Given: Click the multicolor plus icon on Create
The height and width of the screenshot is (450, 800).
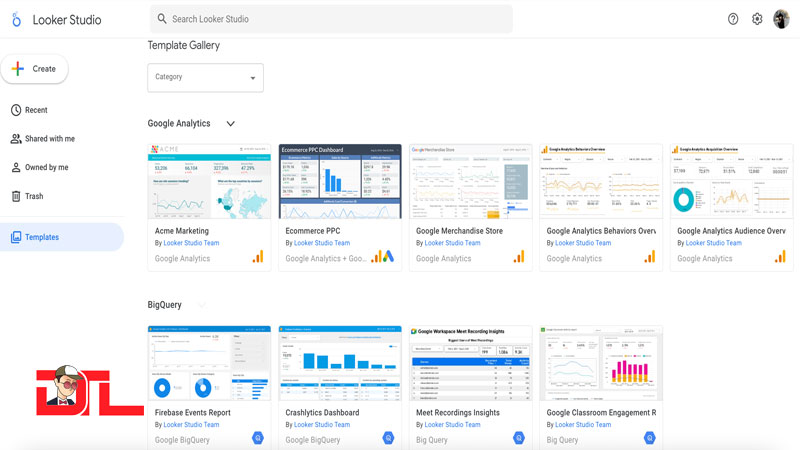Looking at the screenshot, I should point(17,68).
